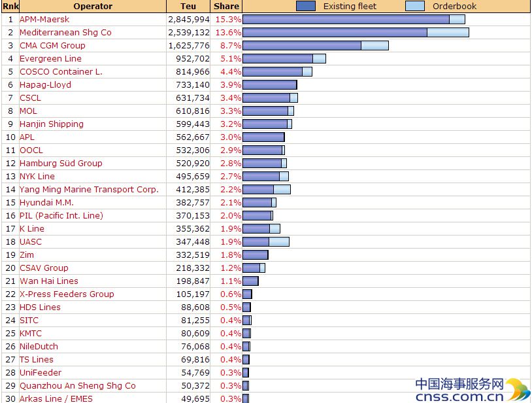Click the 0.6% share value
This screenshot has height=403, width=532.
(x=231, y=294)
